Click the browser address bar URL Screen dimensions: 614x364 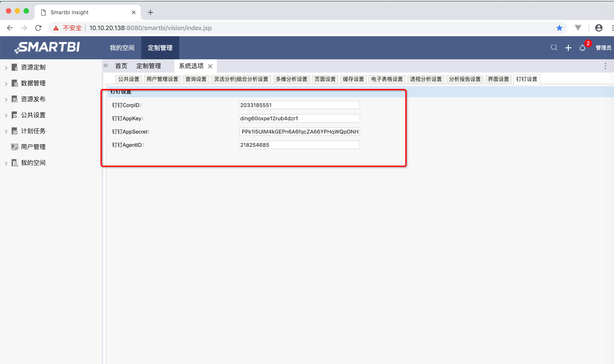[150, 28]
